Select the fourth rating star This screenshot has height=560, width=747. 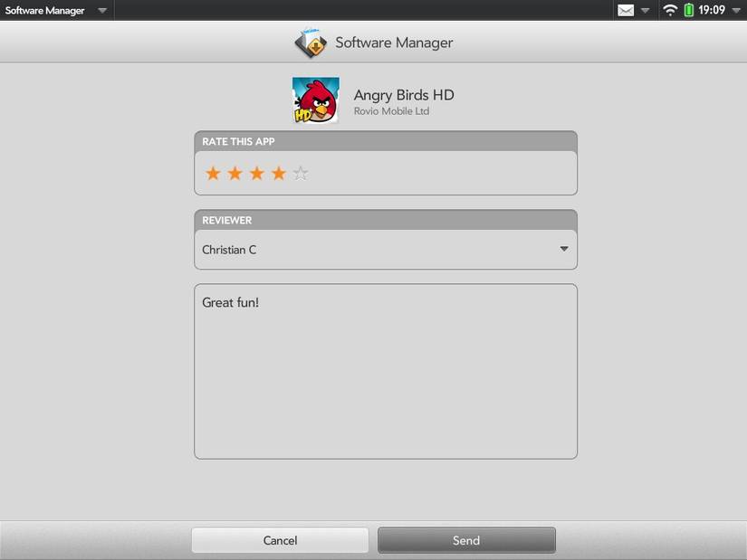[279, 174]
